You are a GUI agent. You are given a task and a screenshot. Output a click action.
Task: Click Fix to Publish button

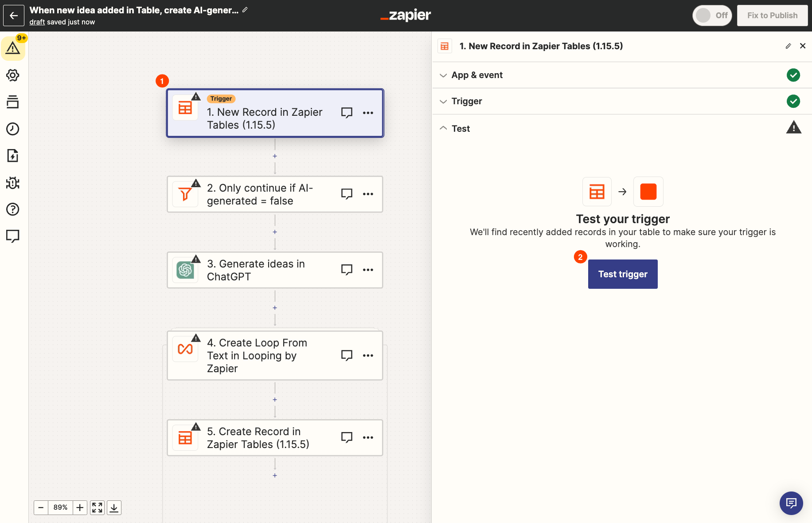772,16
